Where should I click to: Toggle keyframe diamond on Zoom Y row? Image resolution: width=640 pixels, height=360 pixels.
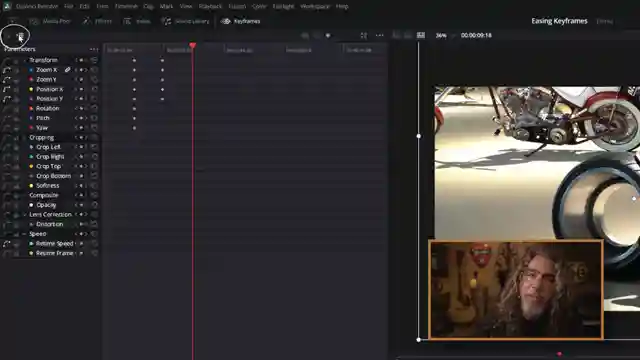(81, 80)
